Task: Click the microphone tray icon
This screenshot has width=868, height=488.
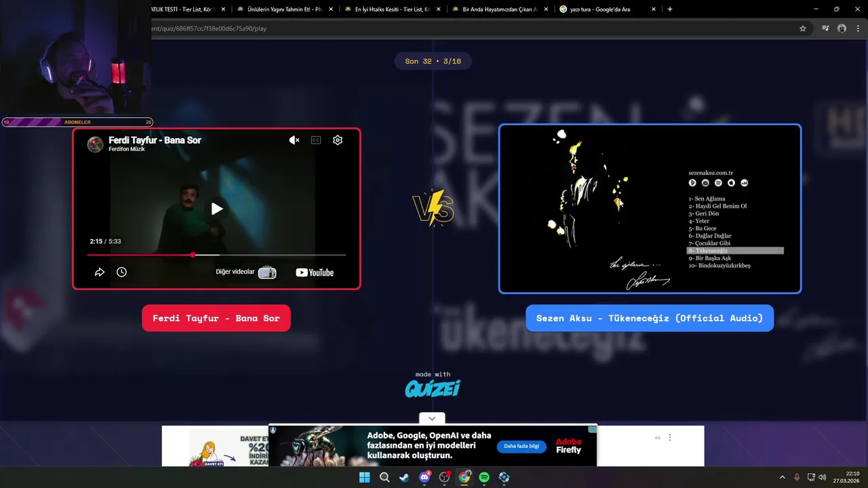Action: (x=797, y=477)
